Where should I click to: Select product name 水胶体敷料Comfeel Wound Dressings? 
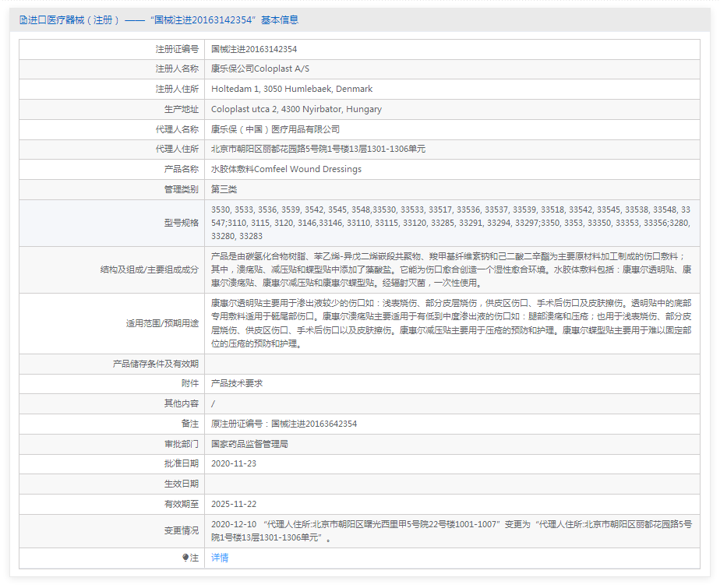[x=287, y=169]
